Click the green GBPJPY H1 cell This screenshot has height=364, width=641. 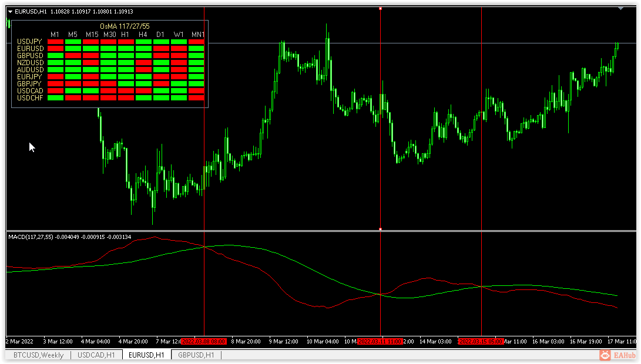coord(126,84)
